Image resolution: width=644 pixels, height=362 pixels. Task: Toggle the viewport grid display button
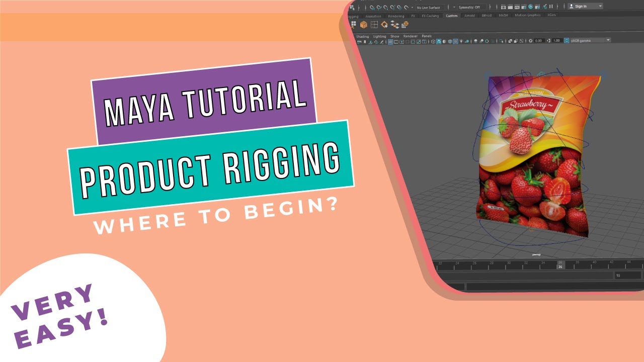click(390, 41)
